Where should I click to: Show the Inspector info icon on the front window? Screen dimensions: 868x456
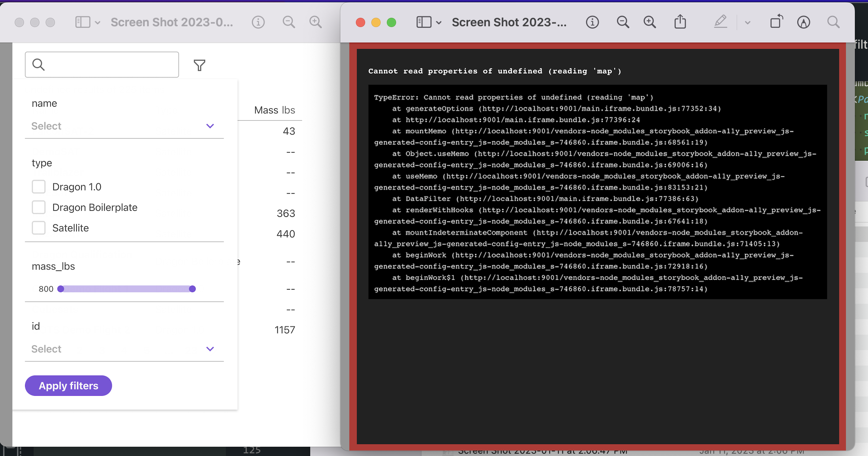592,22
